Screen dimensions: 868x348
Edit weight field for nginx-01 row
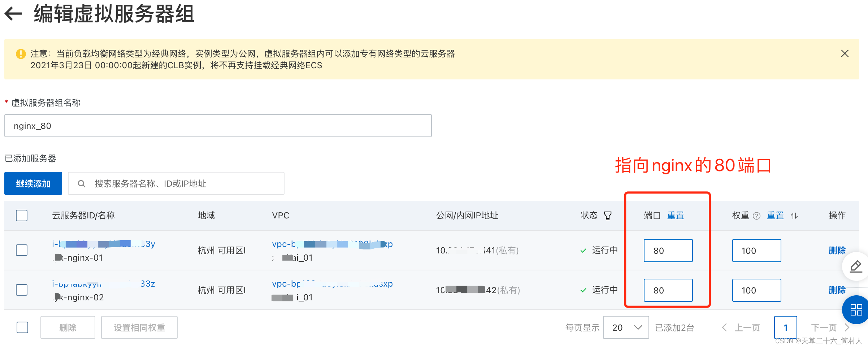point(756,251)
